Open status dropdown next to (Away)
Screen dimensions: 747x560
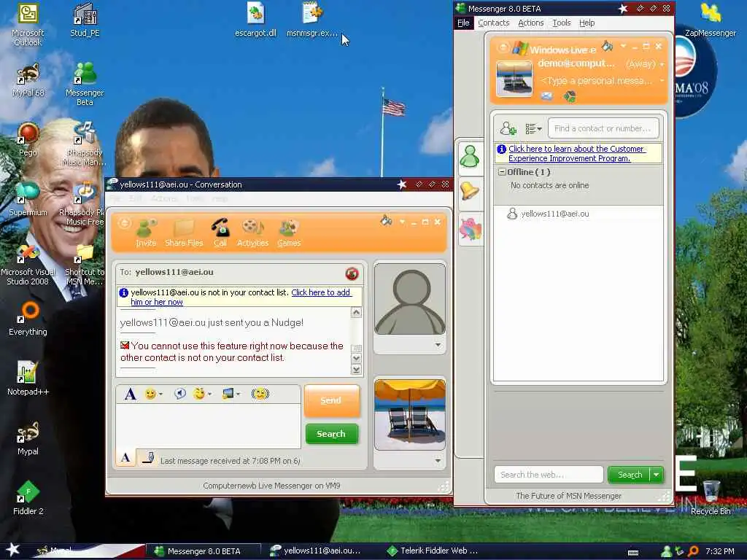(662, 64)
